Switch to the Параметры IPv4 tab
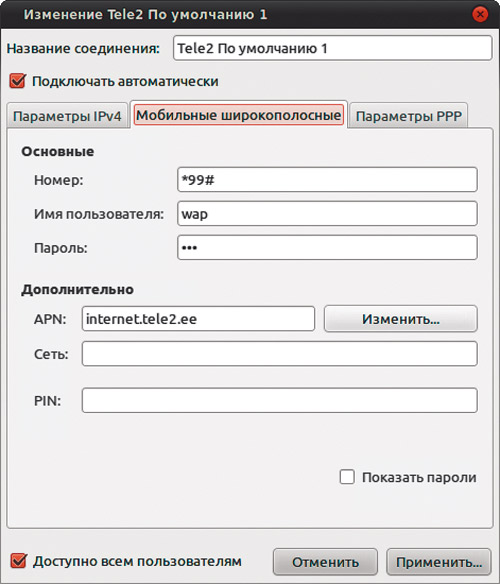The image size is (500, 584). 67,116
